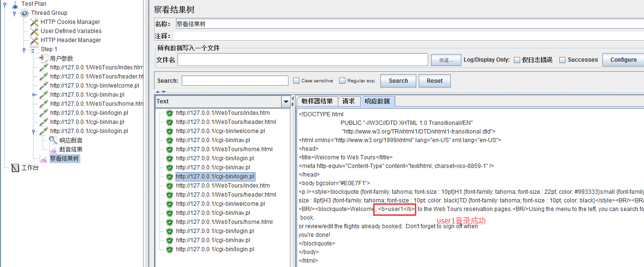Screen dimensions: 644x267
Task: Click the HTTP Header Manager icon
Action: 34,40
